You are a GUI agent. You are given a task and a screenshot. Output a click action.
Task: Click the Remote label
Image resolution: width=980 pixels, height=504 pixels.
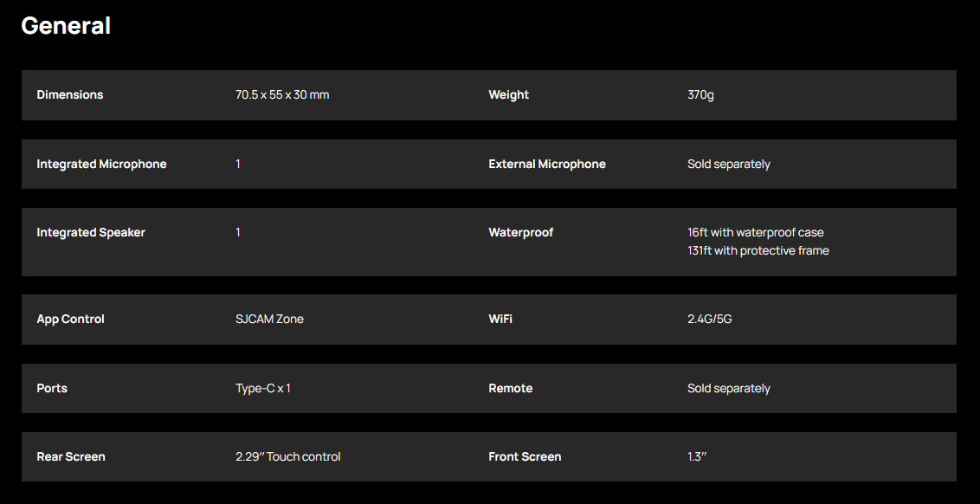pos(511,388)
